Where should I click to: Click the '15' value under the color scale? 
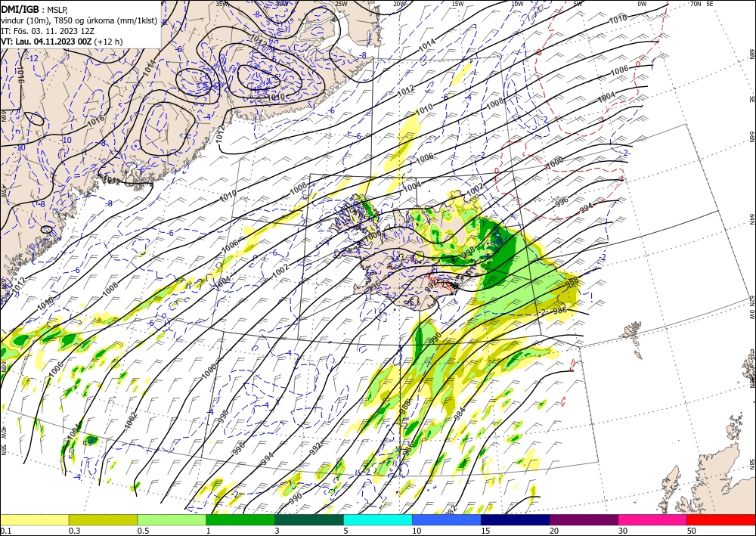pos(485,531)
